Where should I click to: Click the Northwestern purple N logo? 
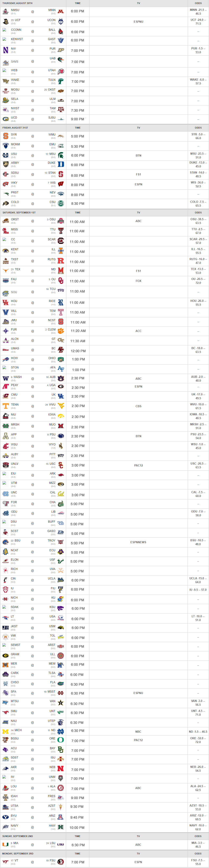point(6,50)
